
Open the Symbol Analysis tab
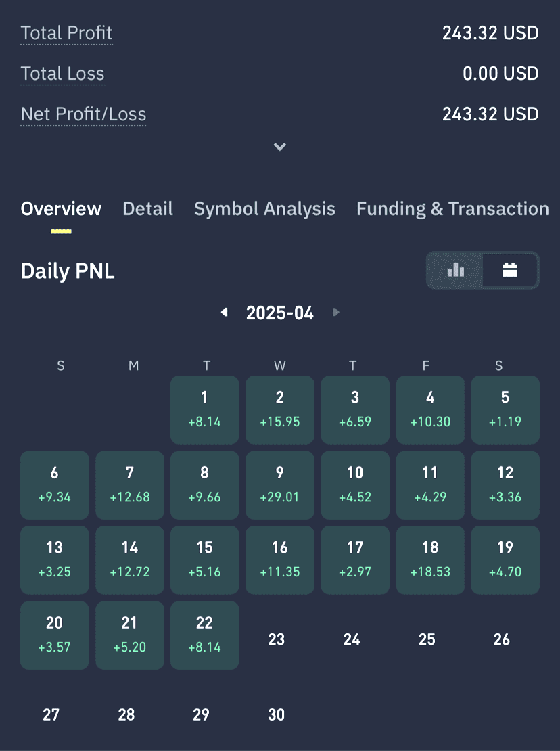264,209
